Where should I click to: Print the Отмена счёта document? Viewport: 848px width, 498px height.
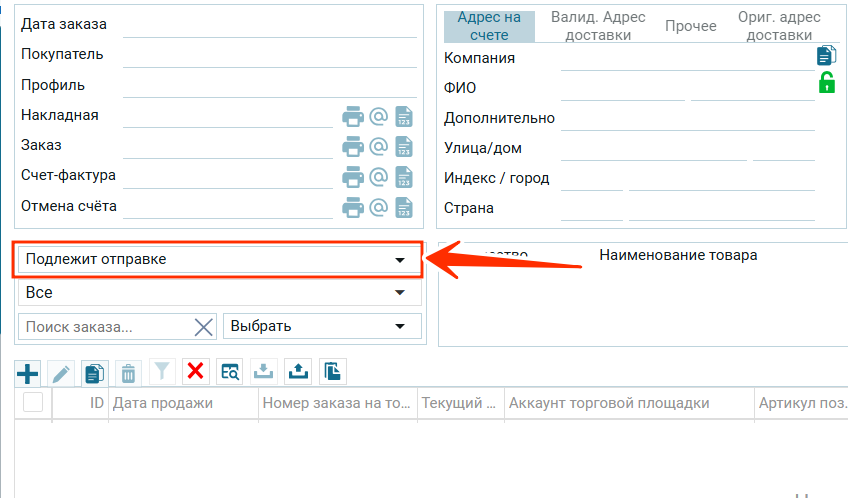click(353, 207)
